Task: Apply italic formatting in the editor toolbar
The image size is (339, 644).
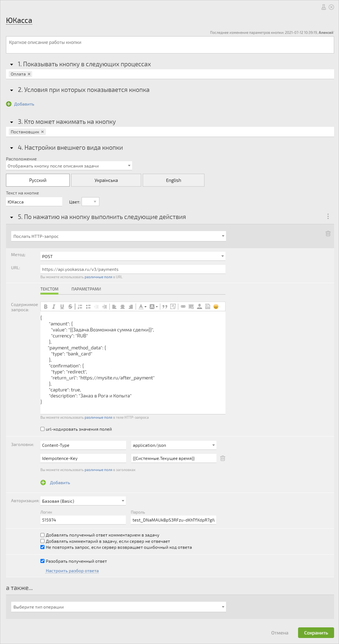Action: tap(54, 307)
